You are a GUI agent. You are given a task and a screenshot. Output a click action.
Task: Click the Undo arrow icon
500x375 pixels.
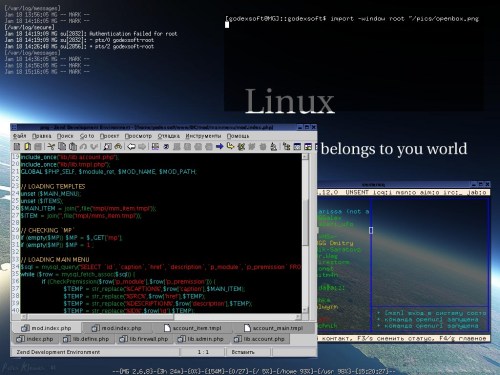click(83, 147)
